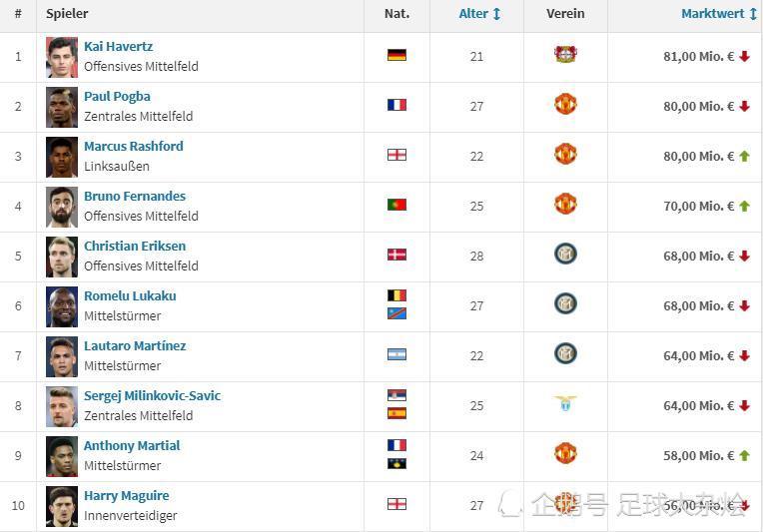Click Bruno Fernandes 70,00 Mio. € market value
The image size is (763, 532).
coord(699,207)
